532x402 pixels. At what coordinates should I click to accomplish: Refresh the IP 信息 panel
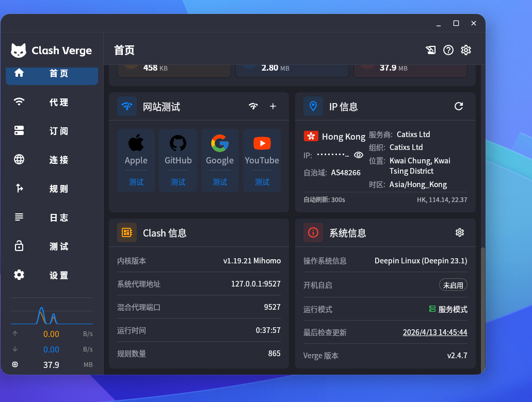[459, 107]
